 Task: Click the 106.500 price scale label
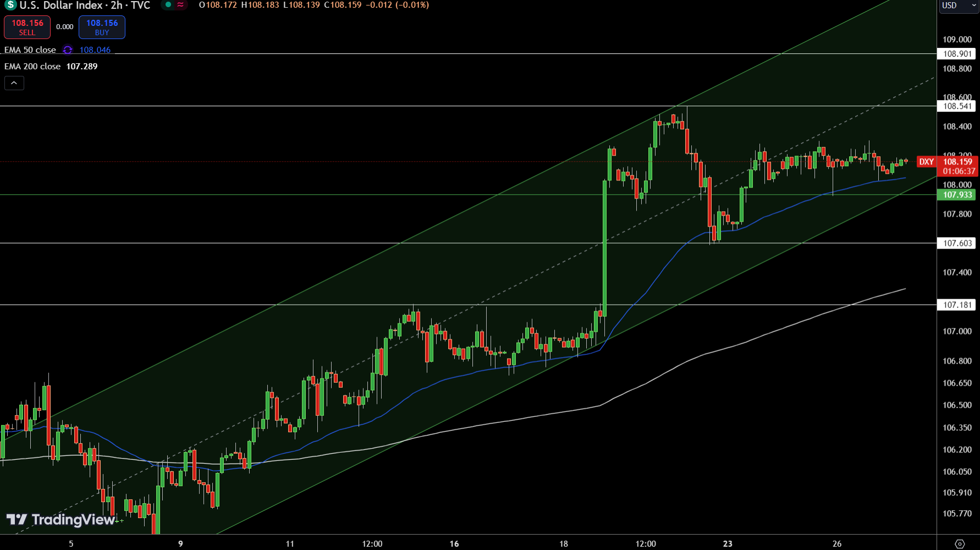(957, 405)
